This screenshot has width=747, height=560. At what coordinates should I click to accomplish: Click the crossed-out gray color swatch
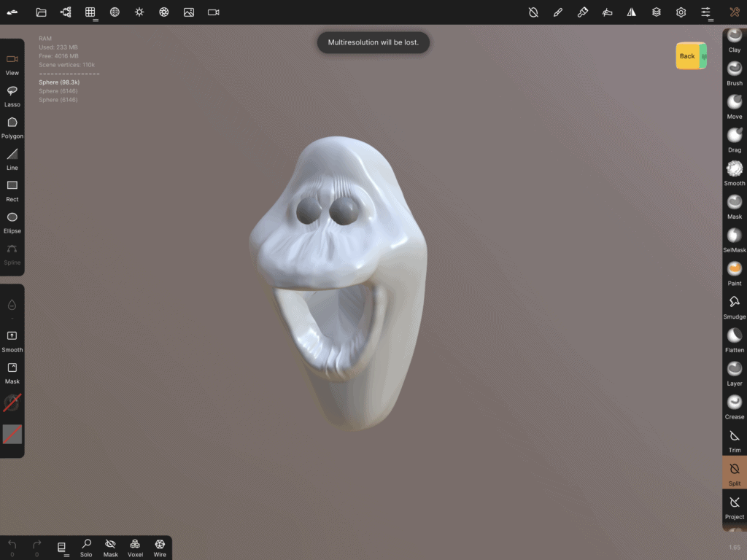point(12,435)
